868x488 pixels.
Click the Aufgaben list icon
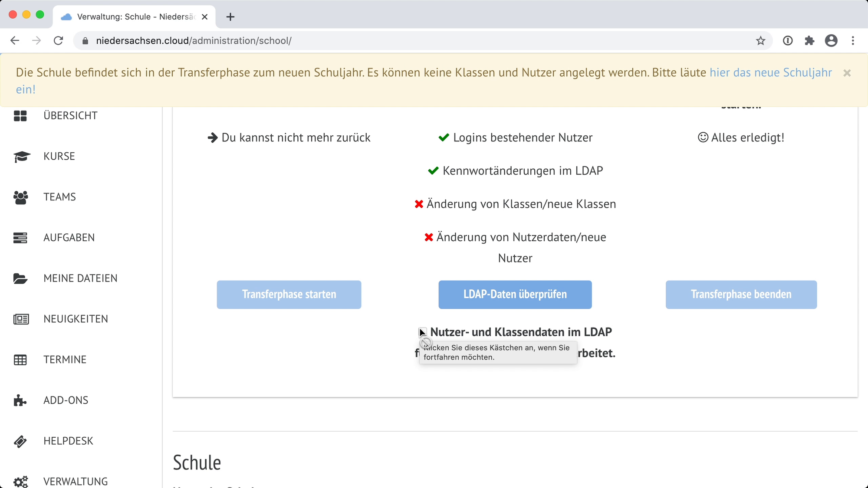pyautogui.click(x=20, y=238)
